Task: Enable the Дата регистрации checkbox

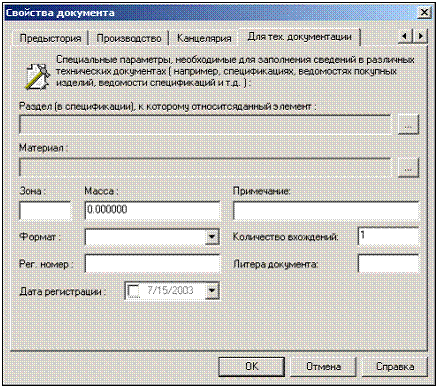Action: [134, 291]
